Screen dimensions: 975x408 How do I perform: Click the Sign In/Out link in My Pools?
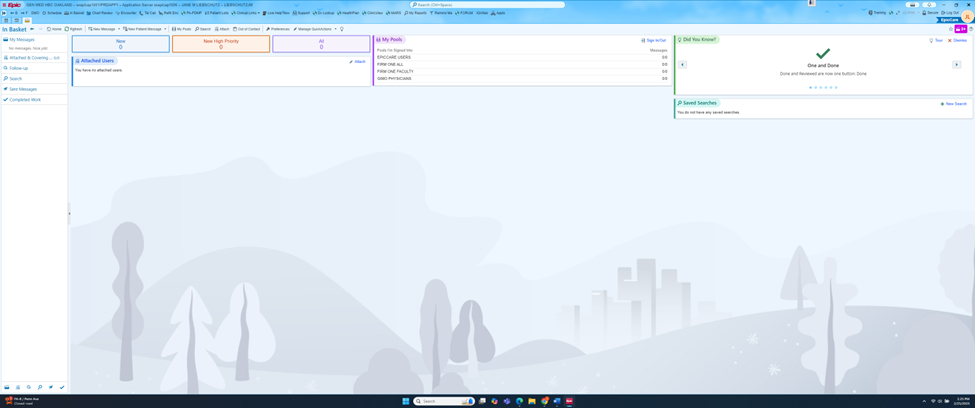[655, 40]
